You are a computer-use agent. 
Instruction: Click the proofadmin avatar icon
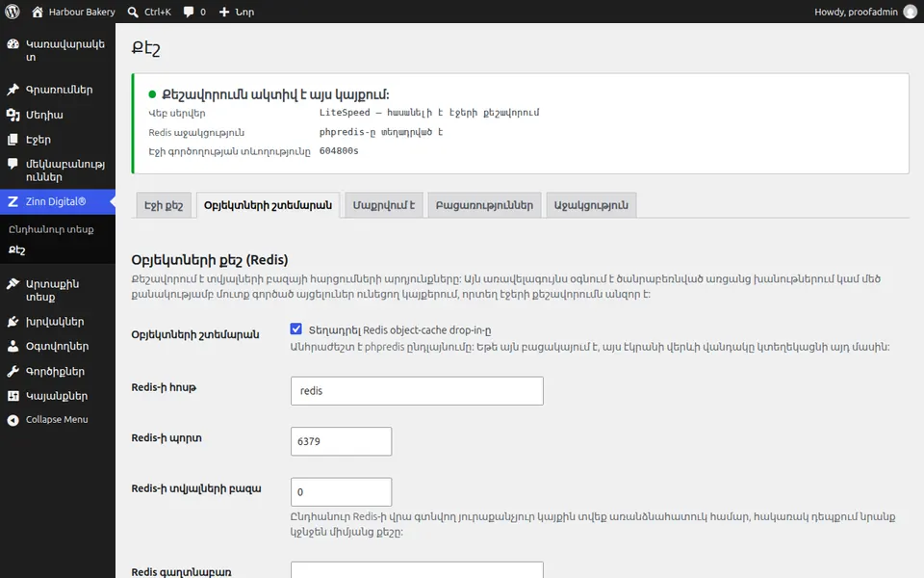911,12
